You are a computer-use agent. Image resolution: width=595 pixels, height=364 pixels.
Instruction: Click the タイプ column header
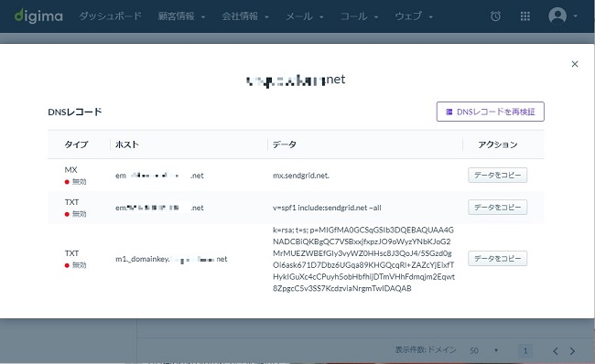click(76, 145)
